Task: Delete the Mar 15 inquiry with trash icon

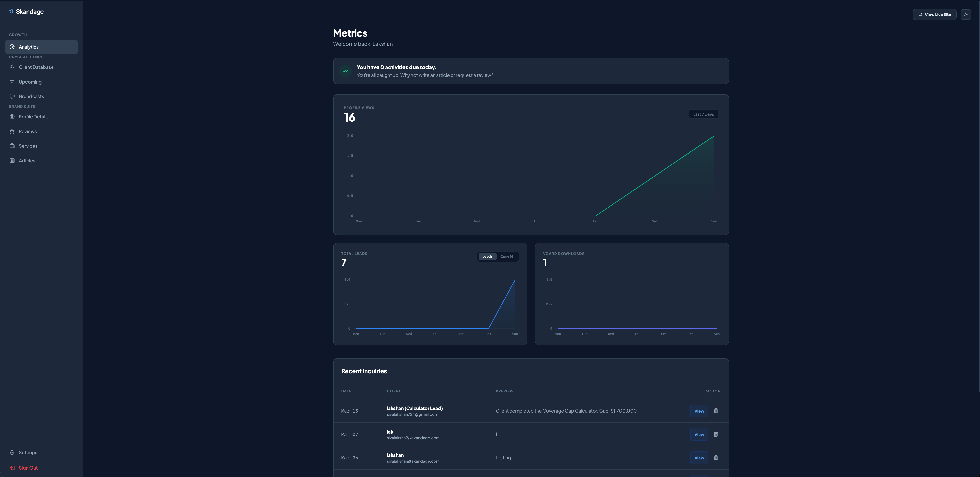Action: tap(716, 411)
